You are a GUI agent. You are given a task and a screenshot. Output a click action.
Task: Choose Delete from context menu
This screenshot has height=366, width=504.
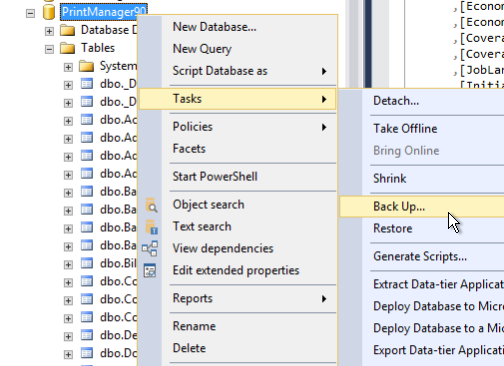(237, 348)
